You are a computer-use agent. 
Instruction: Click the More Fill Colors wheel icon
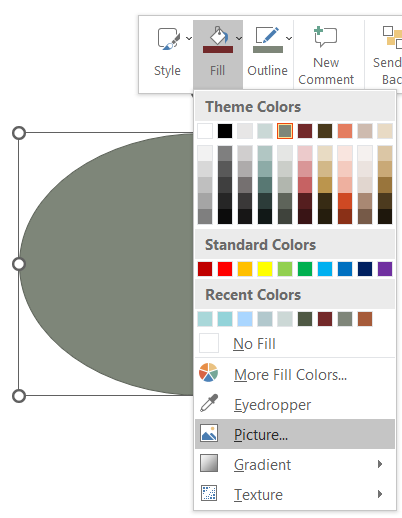coord(209,373)
